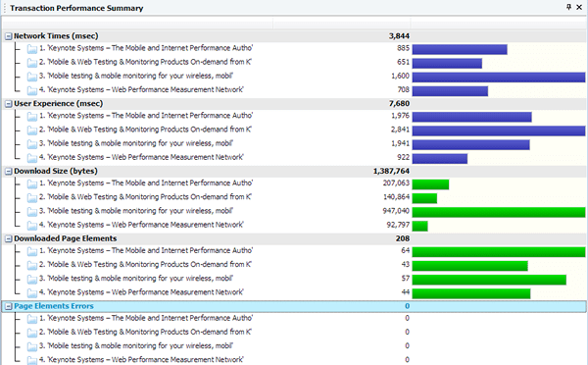This screenshot has height=365, width=588.
Task: Close the Transaction Performance Summary panel
Action: click(x=579, y=7)
